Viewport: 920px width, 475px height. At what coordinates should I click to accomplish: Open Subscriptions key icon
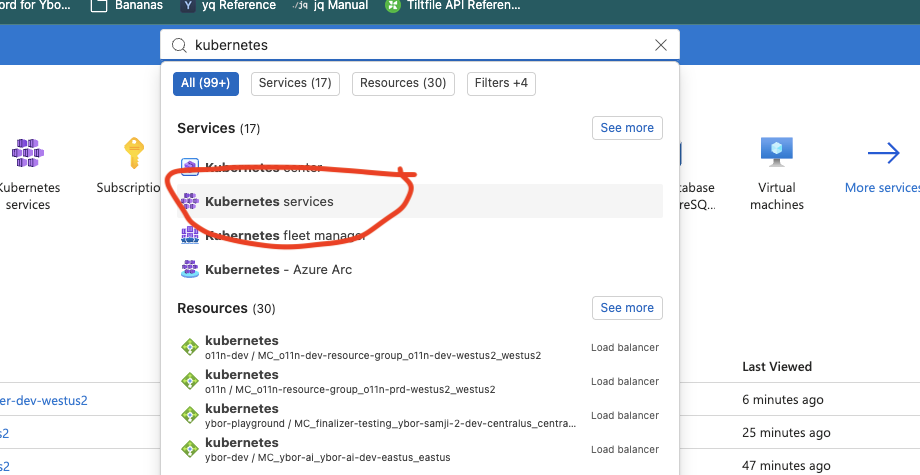[x=134, y=153]
